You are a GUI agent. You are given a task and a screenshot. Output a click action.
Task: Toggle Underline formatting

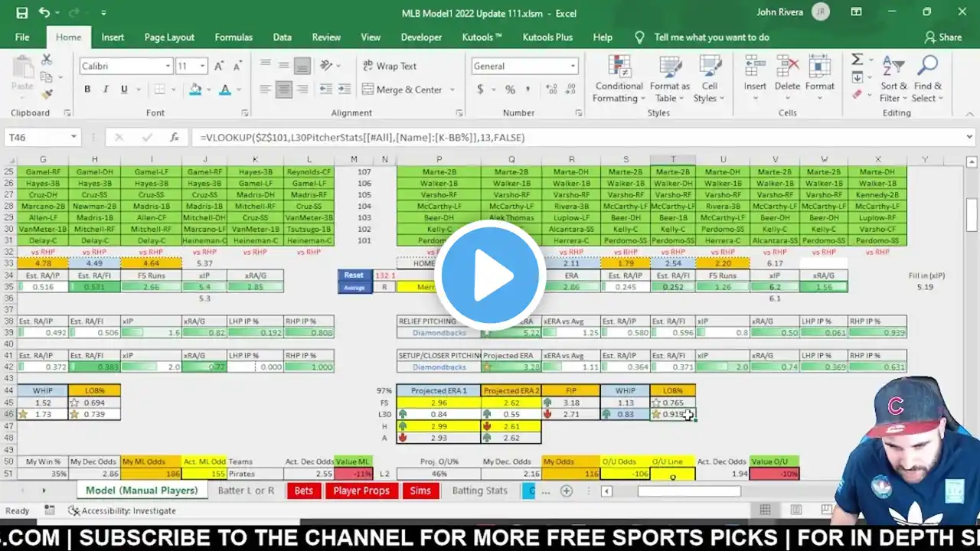coord(124,90)
